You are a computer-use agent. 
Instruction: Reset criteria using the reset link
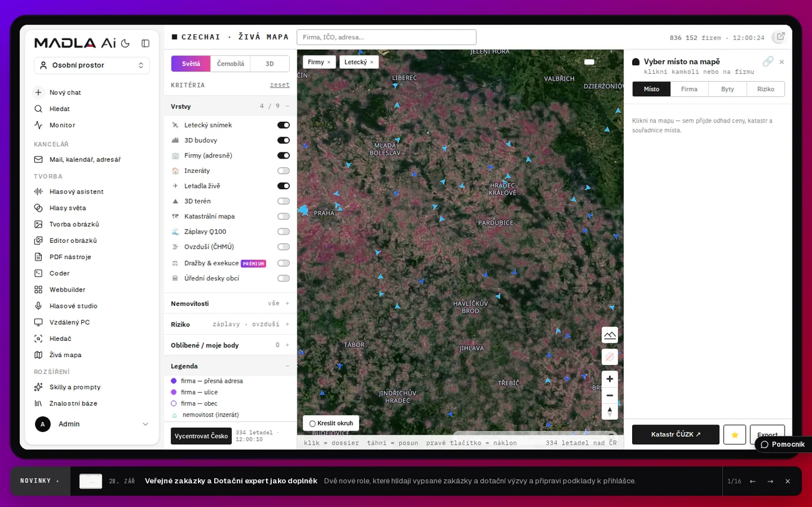click(280, 85)
